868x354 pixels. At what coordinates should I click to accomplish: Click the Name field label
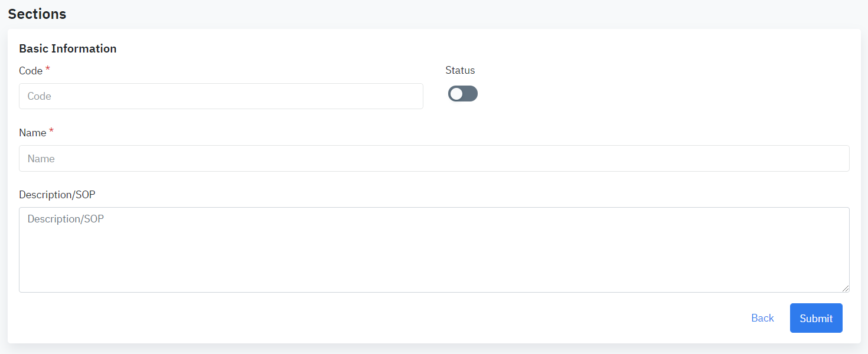pos(32,133)
